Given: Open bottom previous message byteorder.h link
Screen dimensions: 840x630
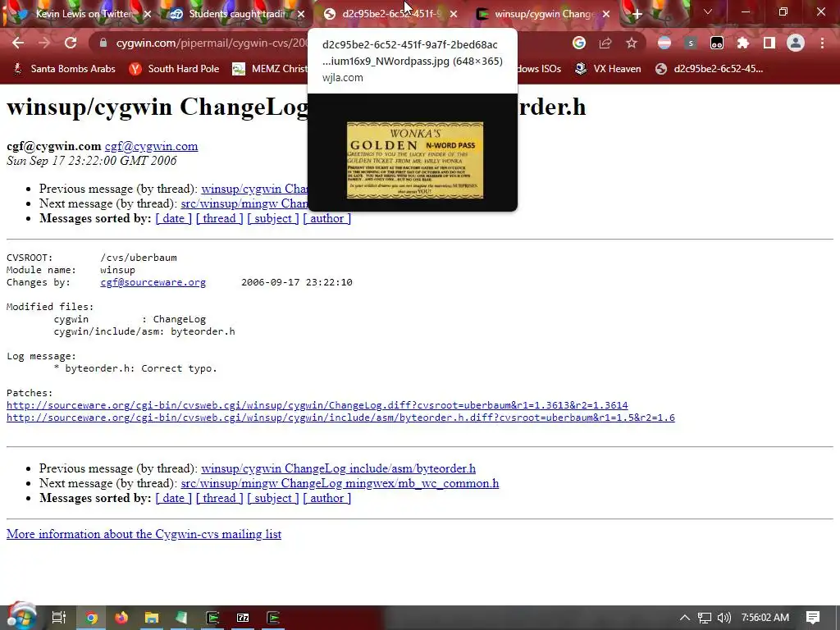Looking at the screenshot, I should (x=339, y=468).
